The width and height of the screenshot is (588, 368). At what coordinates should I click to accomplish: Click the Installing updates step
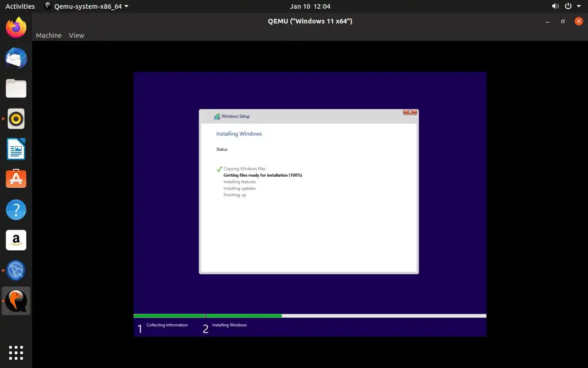pos(239,188)
